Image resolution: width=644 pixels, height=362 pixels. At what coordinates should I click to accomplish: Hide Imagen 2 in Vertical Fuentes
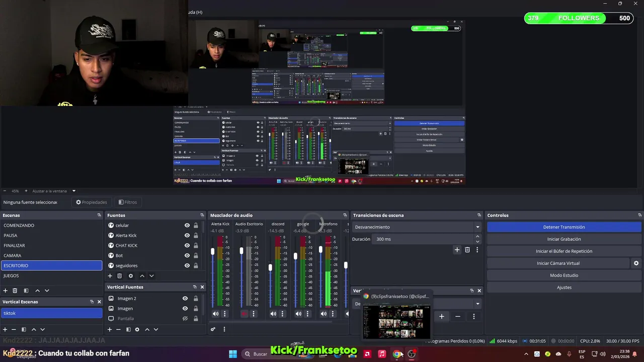pos(185,299)
